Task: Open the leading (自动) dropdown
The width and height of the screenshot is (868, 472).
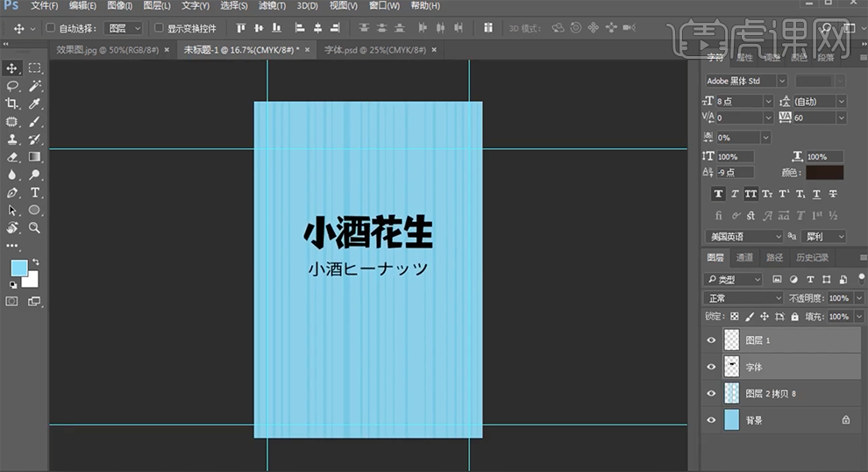Action: pos(841,102)
